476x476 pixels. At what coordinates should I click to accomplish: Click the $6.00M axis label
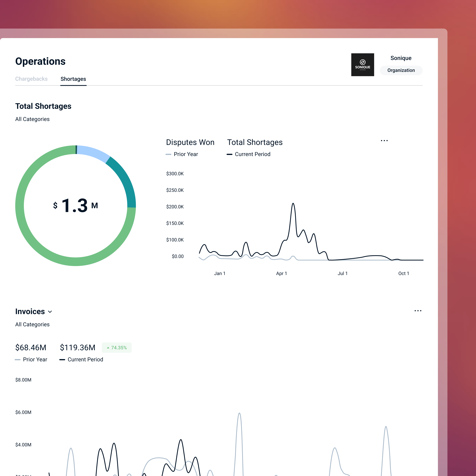[x=23, y=412]
